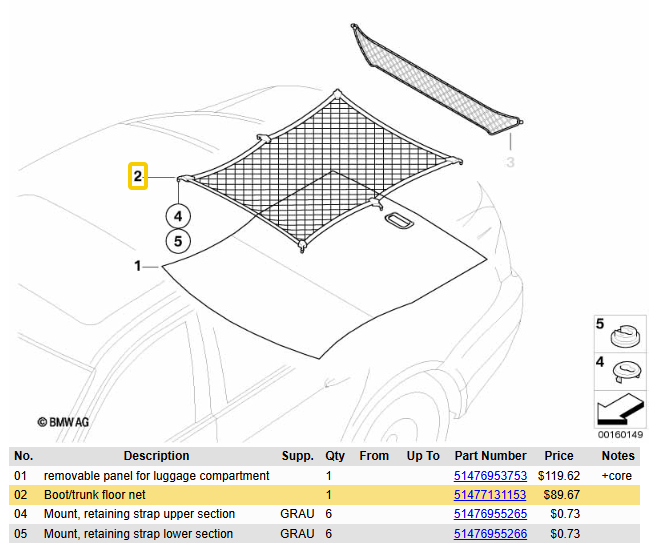Open part number link 51476955266

(x=490, y=533)
